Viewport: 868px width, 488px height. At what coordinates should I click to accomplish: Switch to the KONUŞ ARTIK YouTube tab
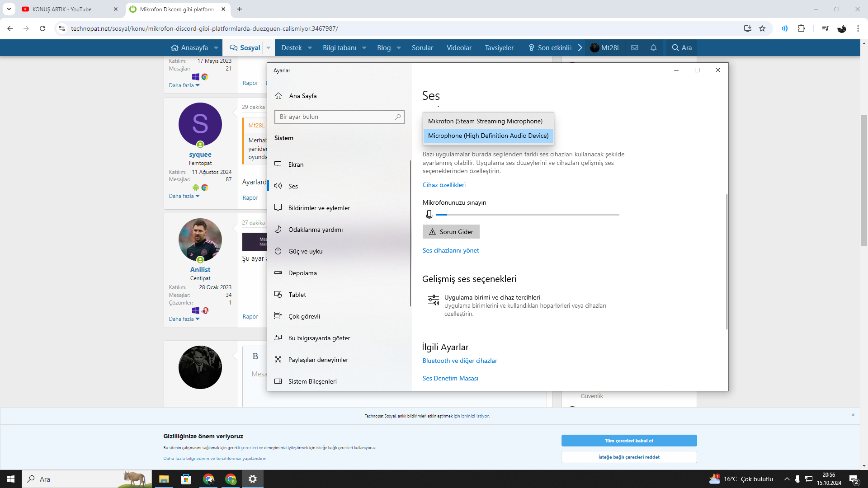pyautogui.click(x=62, y=9)
